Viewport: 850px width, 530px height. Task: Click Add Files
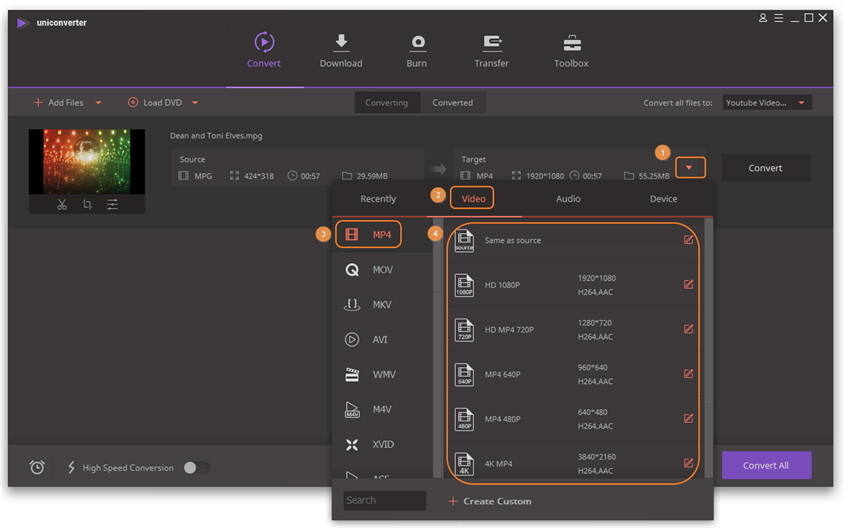[x=59, y=102]
